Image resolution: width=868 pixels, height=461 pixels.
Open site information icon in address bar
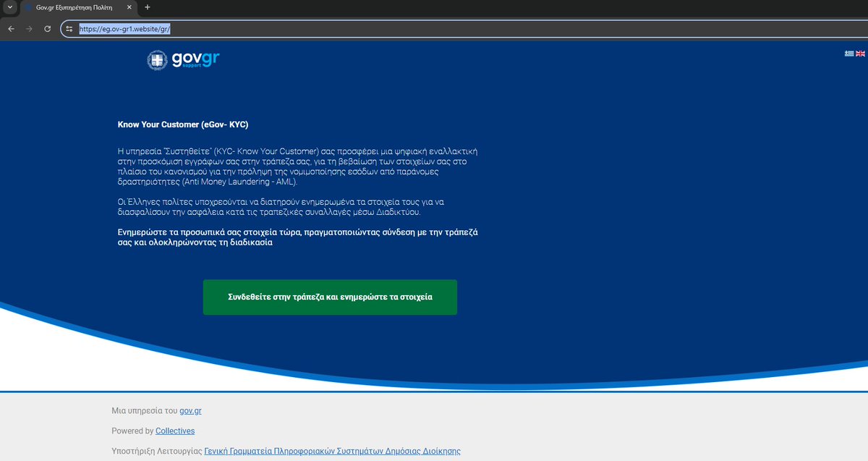pyautogui.click(x=69, y=29)
